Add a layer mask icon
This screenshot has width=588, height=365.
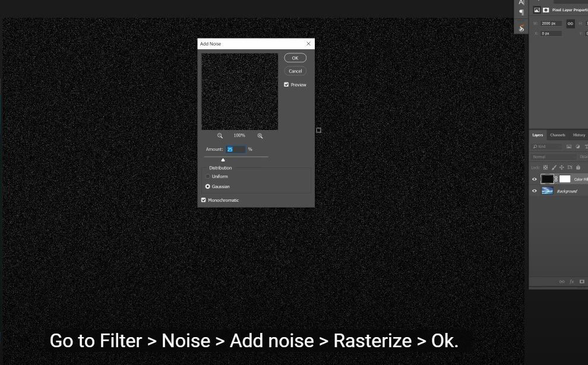tap(582, 281)
